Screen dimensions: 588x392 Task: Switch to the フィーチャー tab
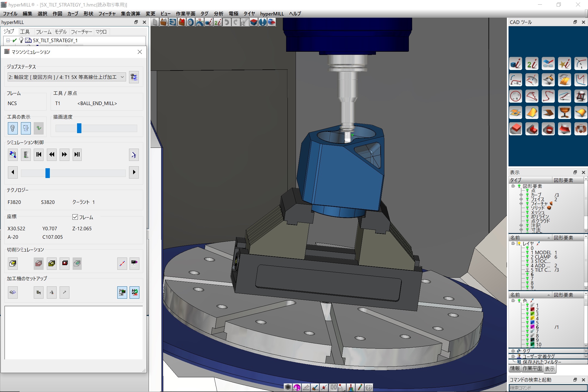point(81,32)
